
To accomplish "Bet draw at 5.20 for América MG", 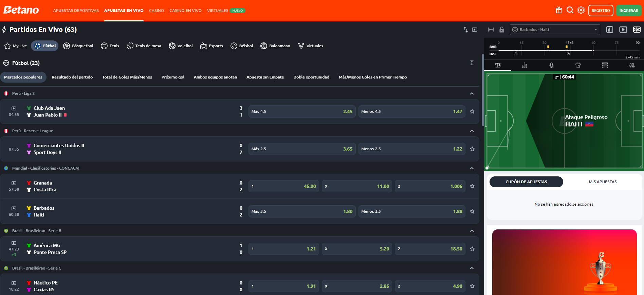I will pyautogui.click(x=357, y=249).
